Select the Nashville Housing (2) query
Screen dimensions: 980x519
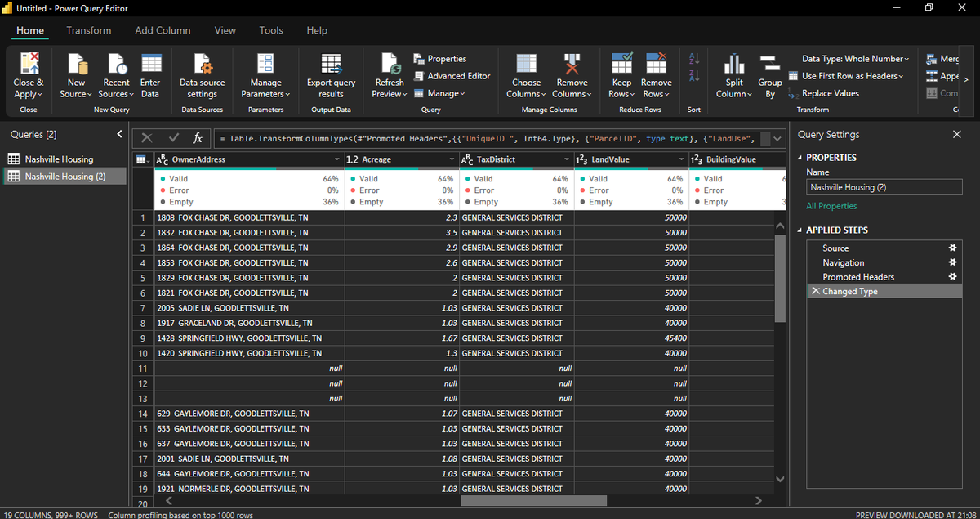click(x=65, y=176)
